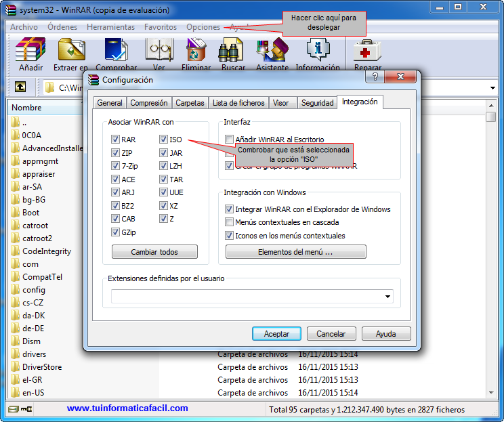Launch the Asistente wizard icon
Viewport: 504px width, 422px height.
point(272,51)
